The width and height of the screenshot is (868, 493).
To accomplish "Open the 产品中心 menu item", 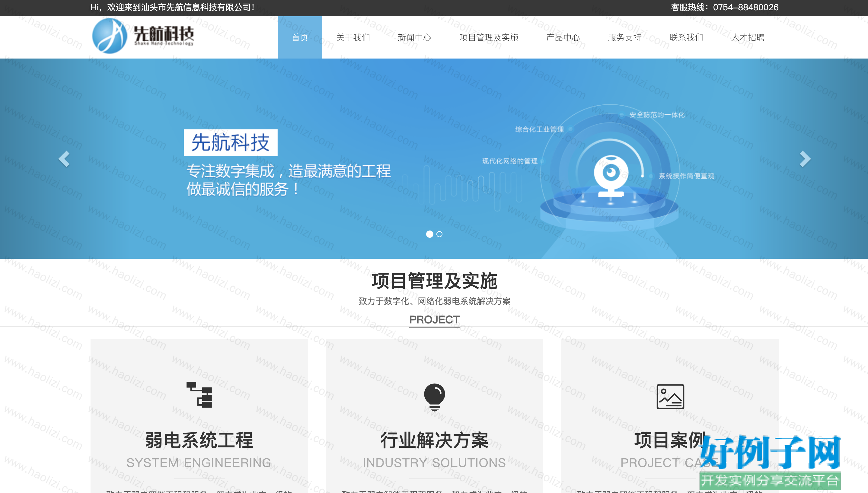I will pos(563,37).
